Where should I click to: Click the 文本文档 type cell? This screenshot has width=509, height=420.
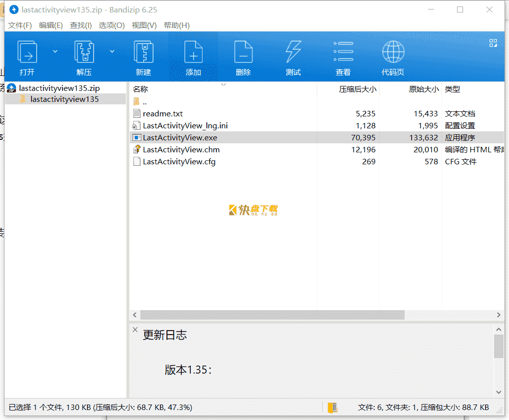[x=460, y=113]
